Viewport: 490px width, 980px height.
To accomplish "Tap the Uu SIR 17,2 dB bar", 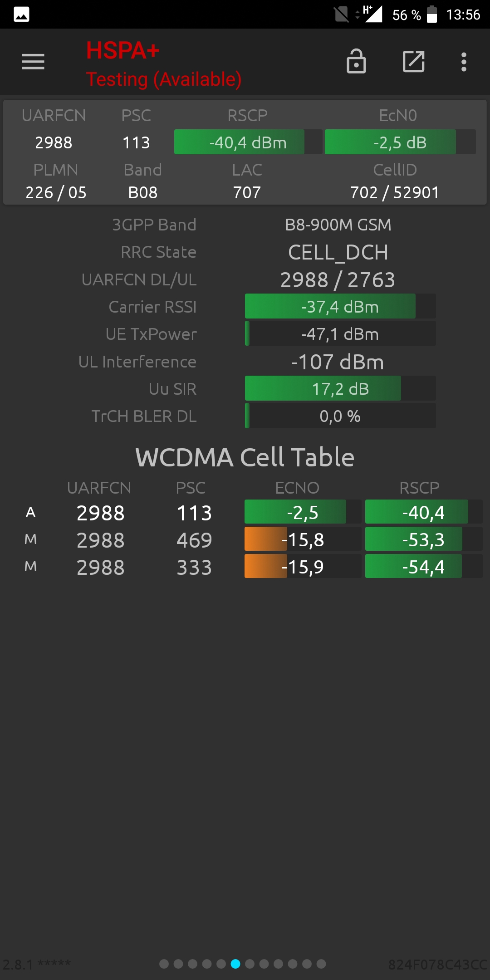I will pyautogui.click(x=340, y=388).
